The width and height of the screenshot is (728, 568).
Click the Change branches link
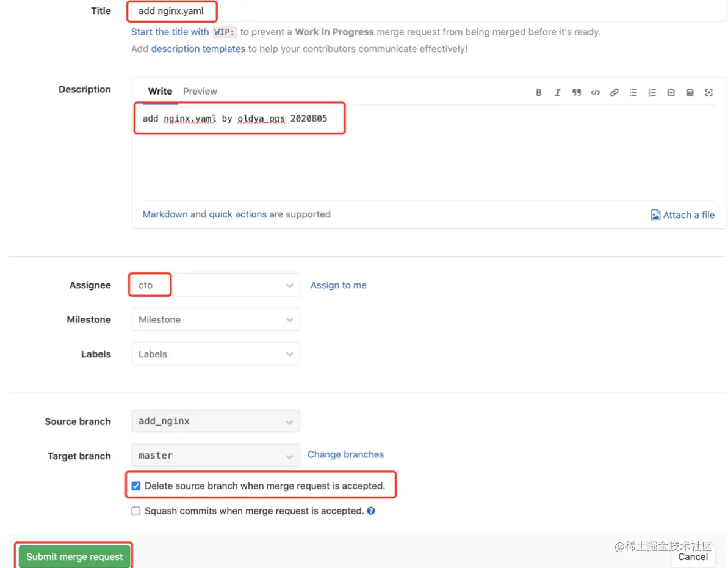pos(345,454)
